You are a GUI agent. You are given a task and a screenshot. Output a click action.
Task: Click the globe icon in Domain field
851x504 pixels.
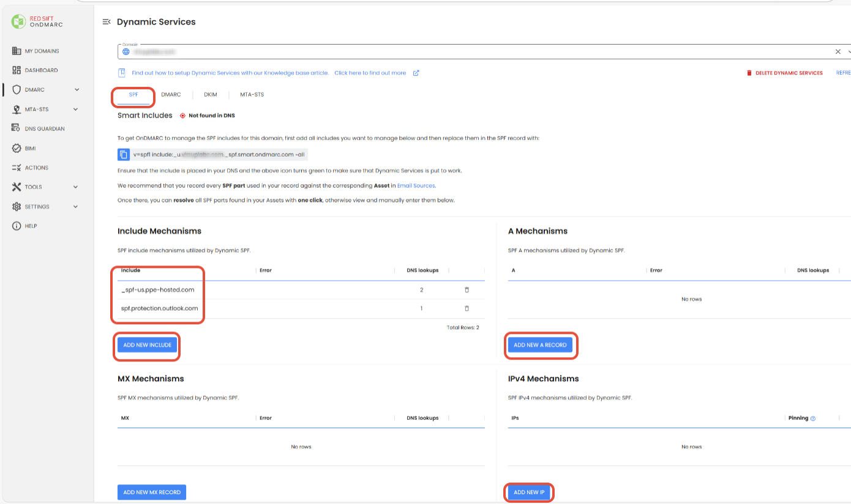[126, 52]
